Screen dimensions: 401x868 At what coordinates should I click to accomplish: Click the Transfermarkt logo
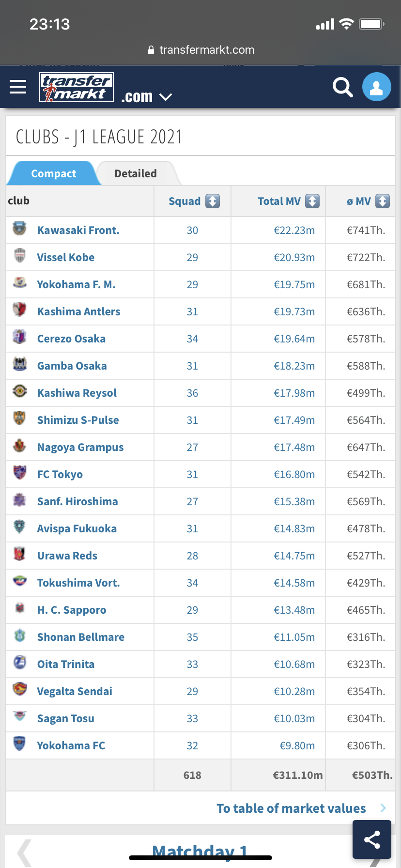click(x=77, y=87)
